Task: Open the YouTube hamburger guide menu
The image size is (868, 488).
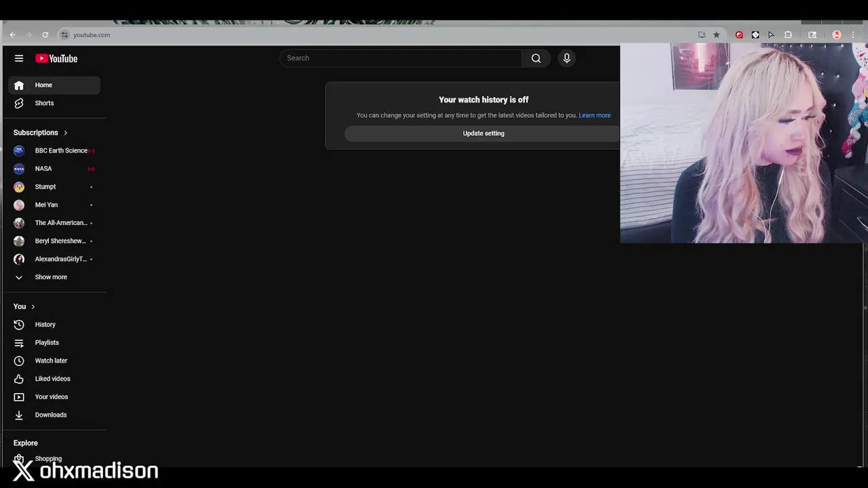Action: 19,58
